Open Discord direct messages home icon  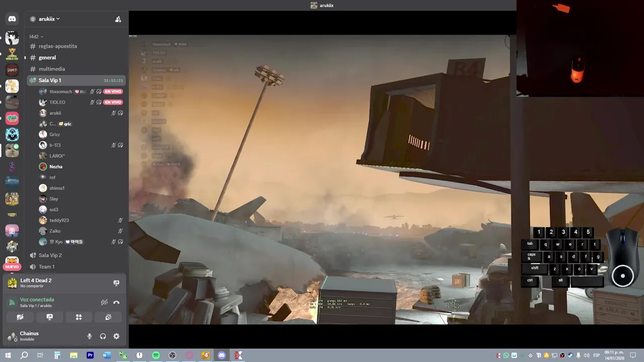12,19
